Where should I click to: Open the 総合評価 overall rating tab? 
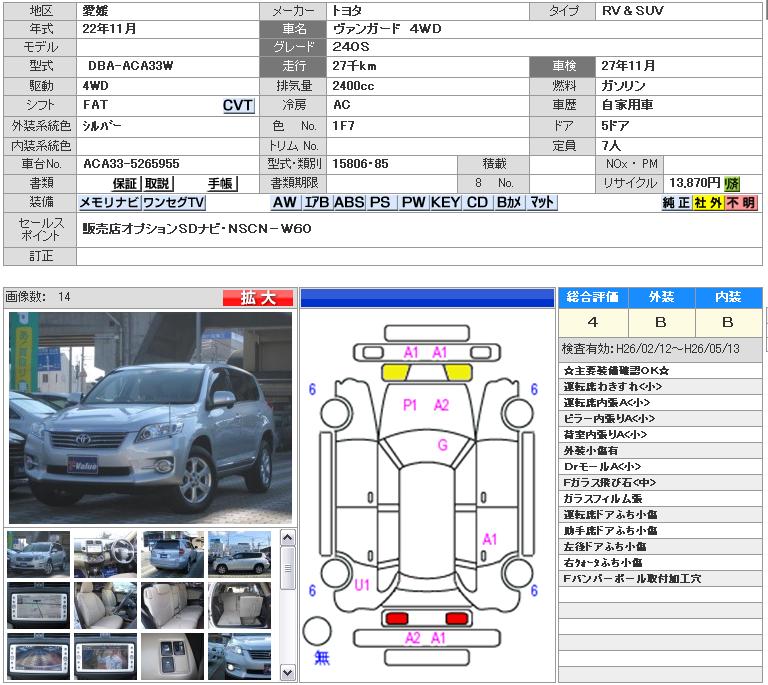[x=592, y=297]
